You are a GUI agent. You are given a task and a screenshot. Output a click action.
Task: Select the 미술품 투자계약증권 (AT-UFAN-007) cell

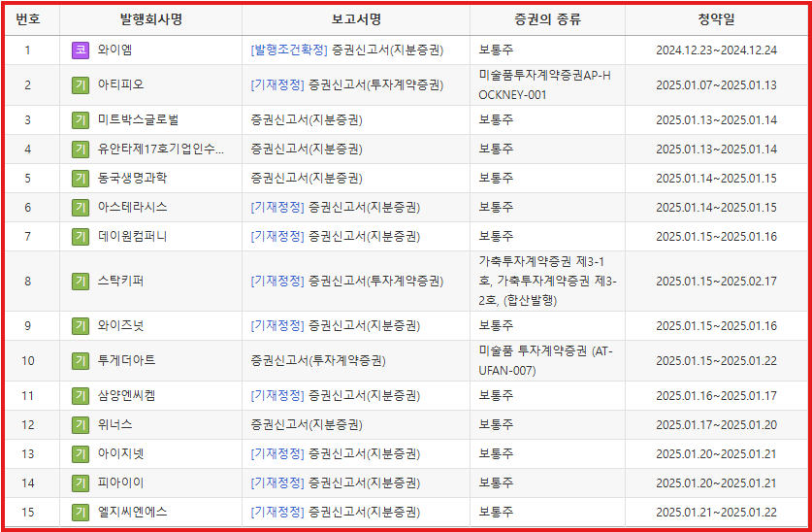[x=545, y=360]
